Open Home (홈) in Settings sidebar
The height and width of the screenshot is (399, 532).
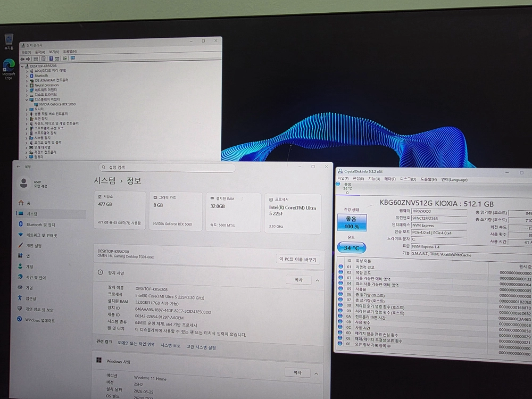[51, 203]
